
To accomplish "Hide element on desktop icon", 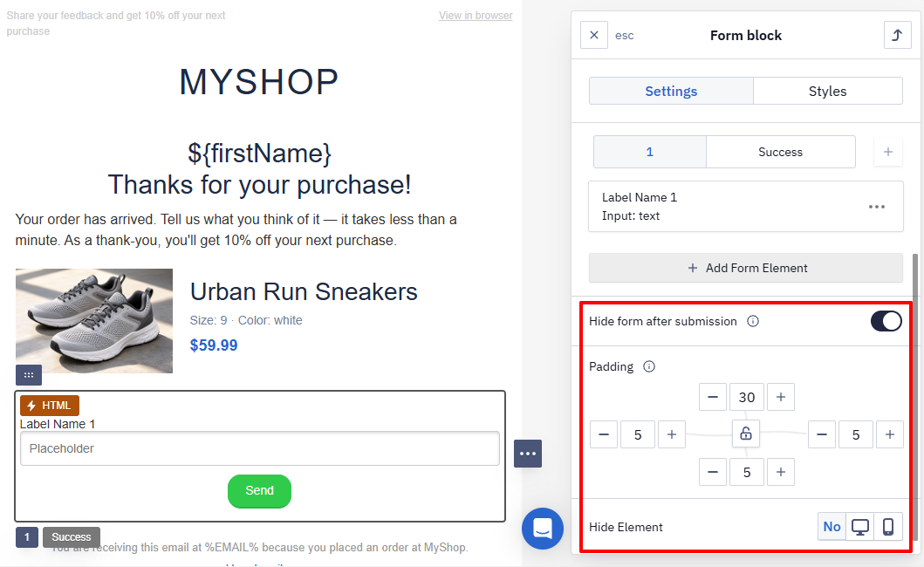I will 859,527.
